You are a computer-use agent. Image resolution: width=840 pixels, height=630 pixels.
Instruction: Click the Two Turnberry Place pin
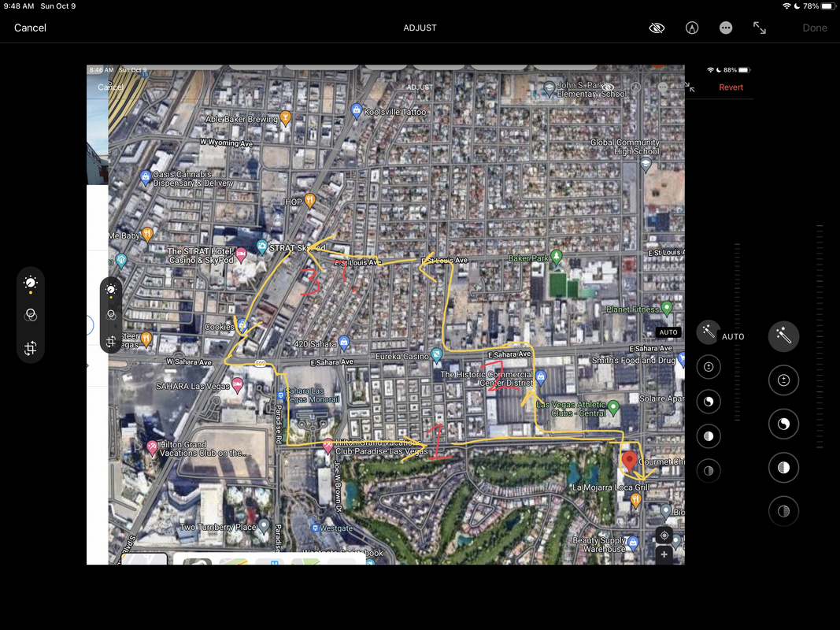click(264, 525)
